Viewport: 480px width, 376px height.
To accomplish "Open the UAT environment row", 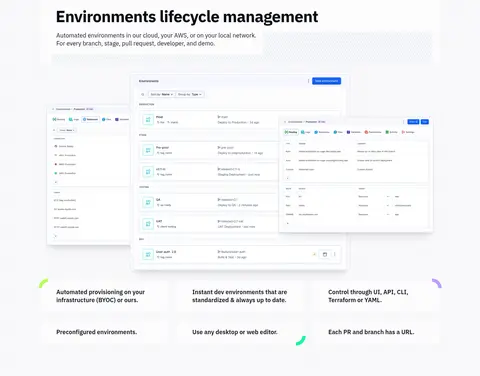I will coord(208,224).
